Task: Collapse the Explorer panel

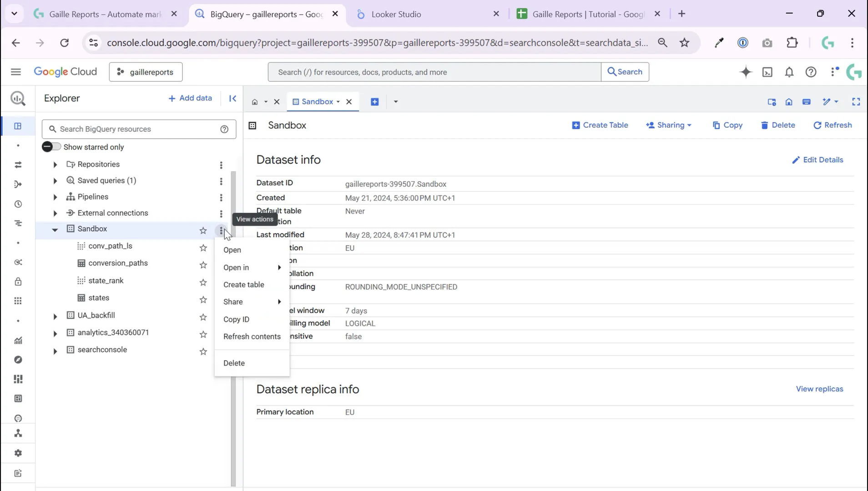Action: (232, 98)
